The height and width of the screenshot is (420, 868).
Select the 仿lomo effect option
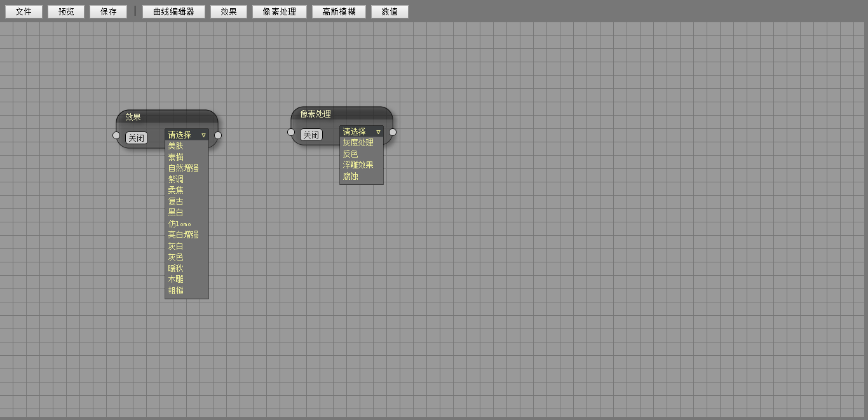180,224
